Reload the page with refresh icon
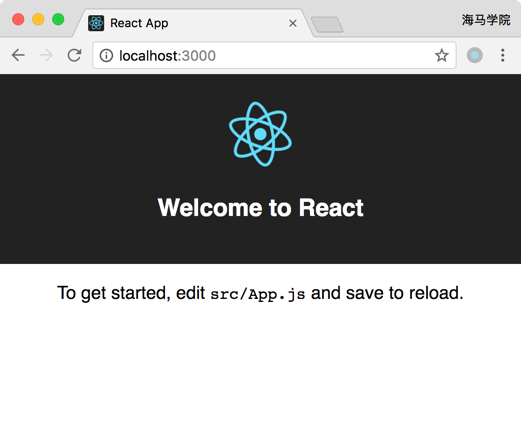521x429 pixels. tap(74, 55)
